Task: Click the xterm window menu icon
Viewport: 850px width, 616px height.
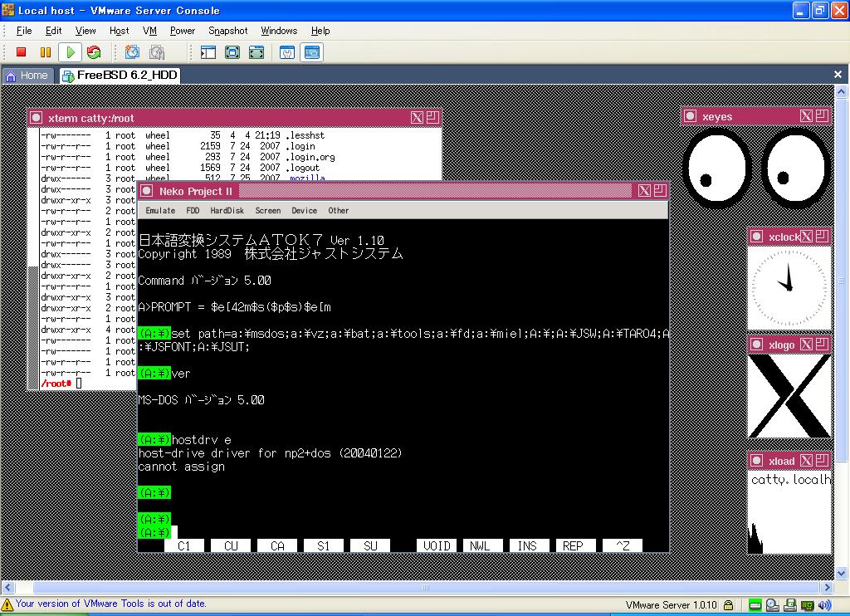Action: click(37, 118)
